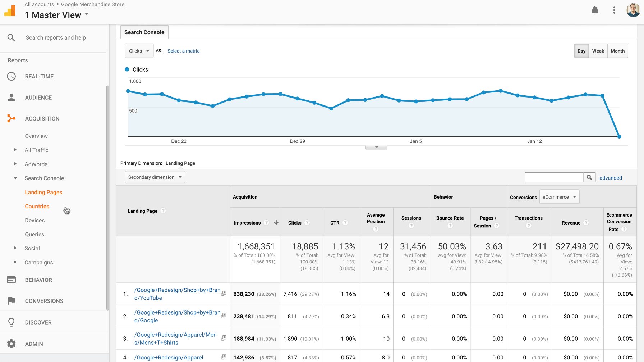Image resolution: width=644 pixels, height=362 pixels.
Task: Click the Sessions help question icon
Action: (x=411, y=226)
